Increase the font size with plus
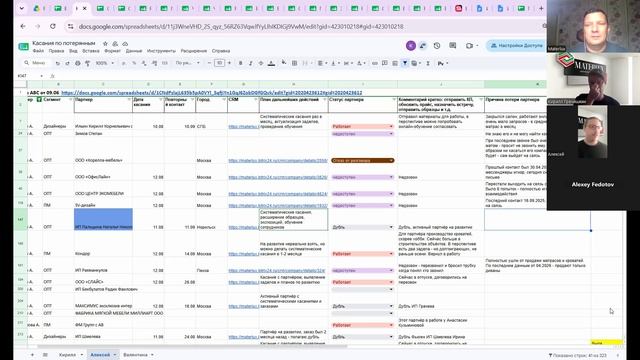 coord(229,63)
